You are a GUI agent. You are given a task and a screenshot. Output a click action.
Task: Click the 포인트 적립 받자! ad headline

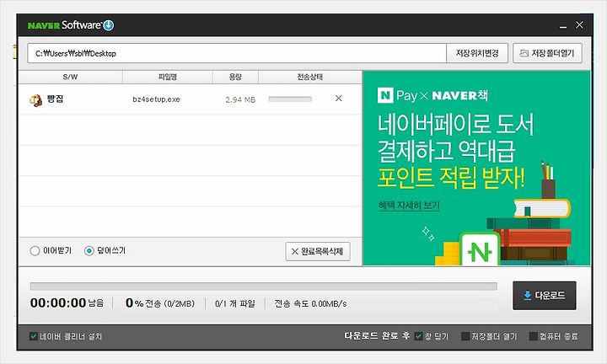[451, 178]
